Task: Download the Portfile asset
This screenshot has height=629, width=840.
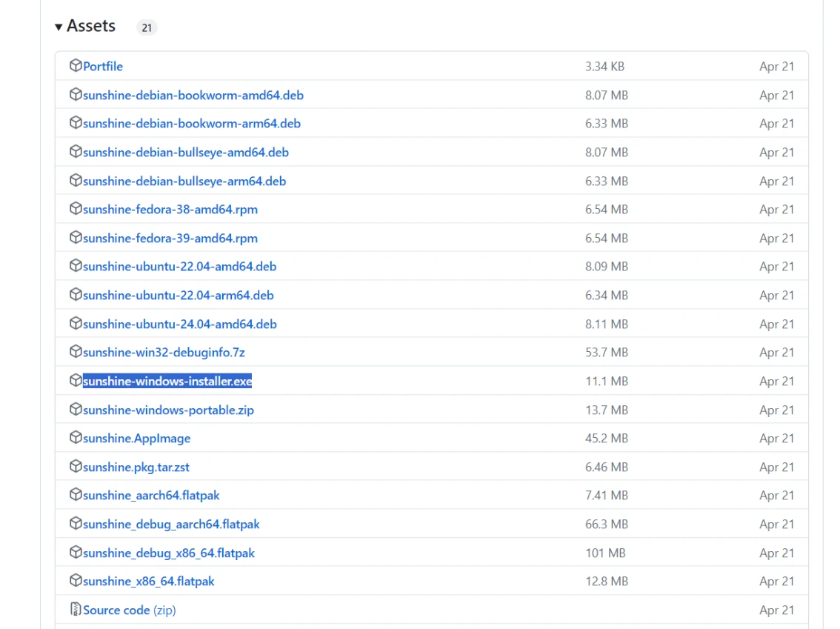Action: pyautogui.click(x=103, y=67)
